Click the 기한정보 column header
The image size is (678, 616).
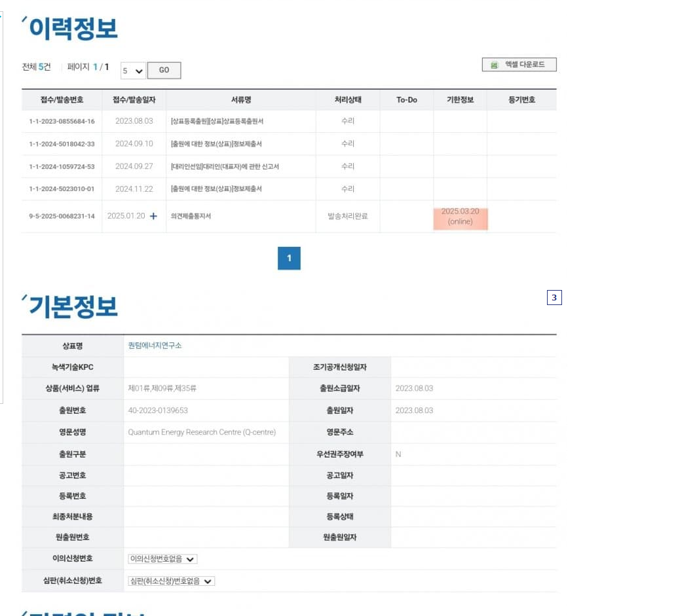461,100
